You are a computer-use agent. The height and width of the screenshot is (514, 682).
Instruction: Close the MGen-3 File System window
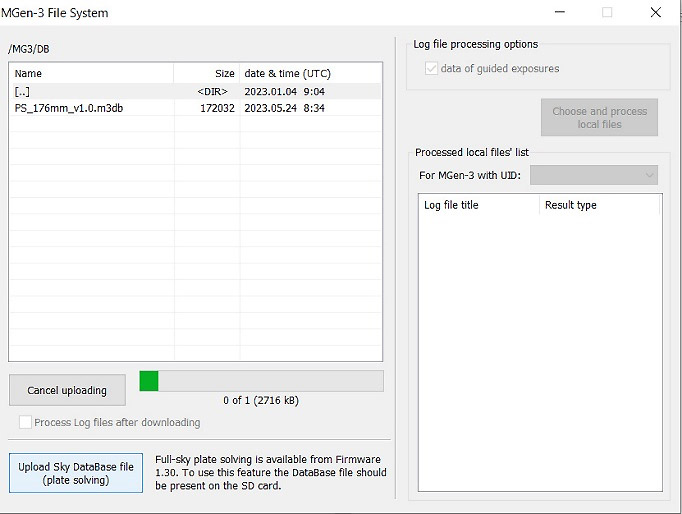point(655,12)
